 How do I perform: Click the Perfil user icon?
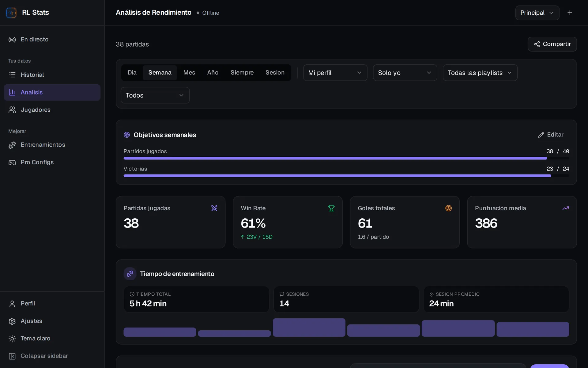point(12,304)
